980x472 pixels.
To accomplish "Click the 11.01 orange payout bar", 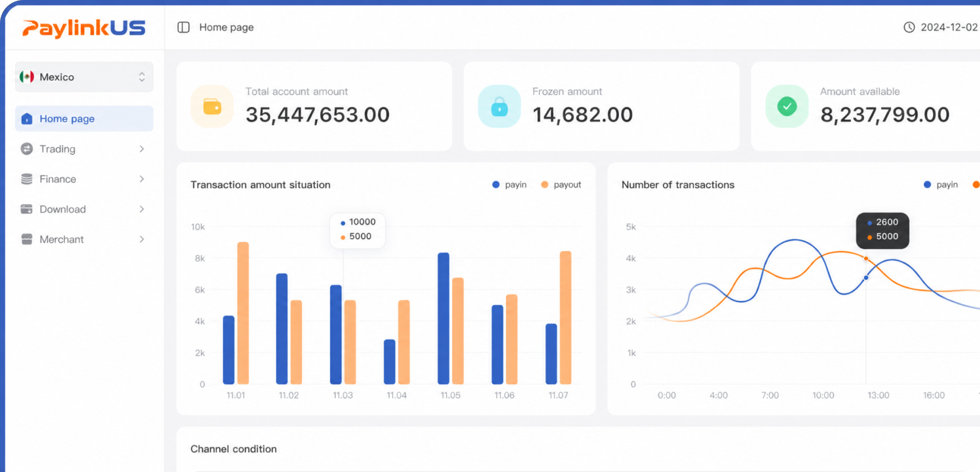I will (243, 313).
